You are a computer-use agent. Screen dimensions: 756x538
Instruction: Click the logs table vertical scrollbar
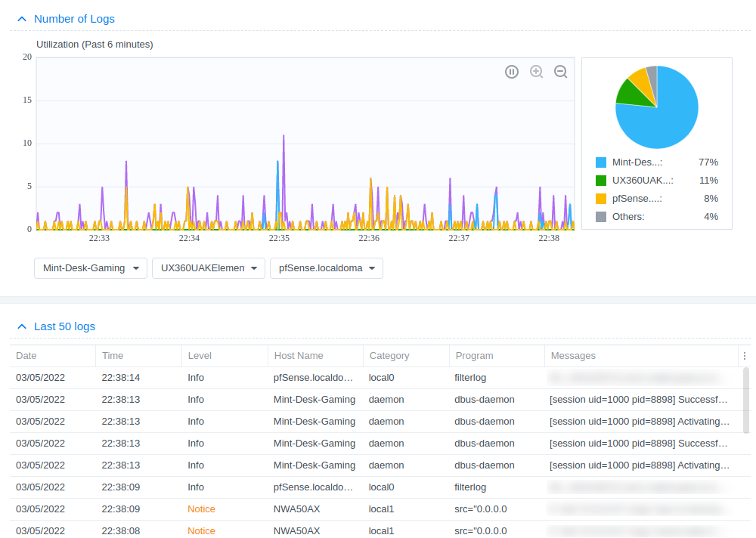tap(746, 400)
